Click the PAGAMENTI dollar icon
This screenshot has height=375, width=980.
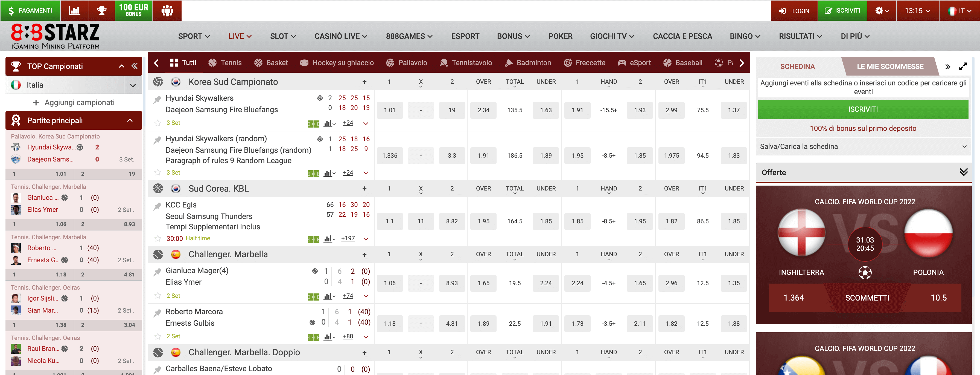coord(11,10)
